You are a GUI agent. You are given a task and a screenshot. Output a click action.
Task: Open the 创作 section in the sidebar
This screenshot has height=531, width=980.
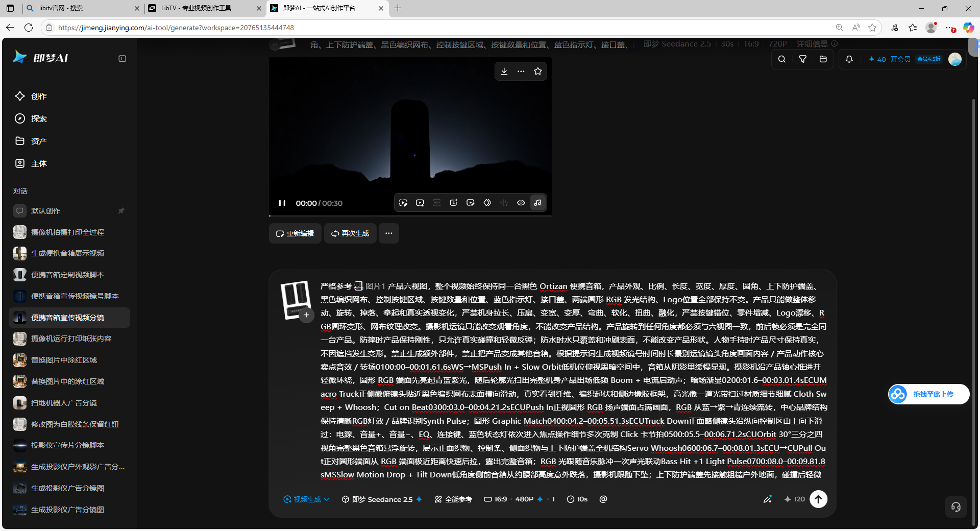69,96
